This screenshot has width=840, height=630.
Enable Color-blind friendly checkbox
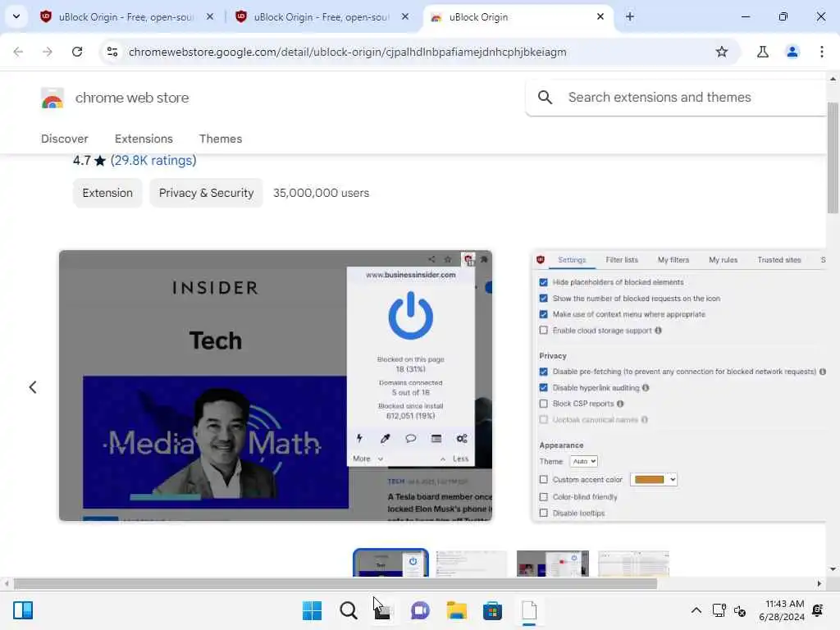pos(543,496)
